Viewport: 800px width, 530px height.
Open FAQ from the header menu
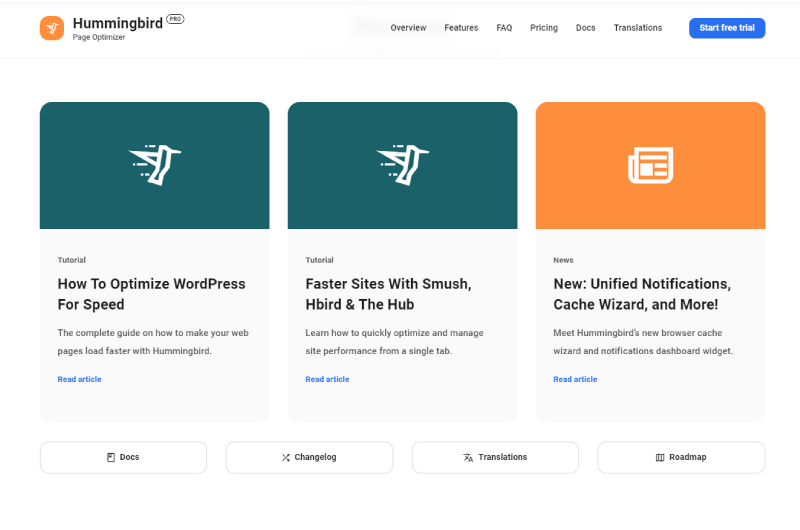[504, 28]
